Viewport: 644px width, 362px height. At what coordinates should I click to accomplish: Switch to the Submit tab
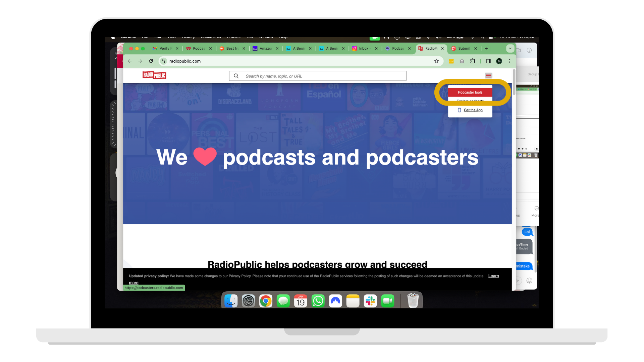pos(464,49)
